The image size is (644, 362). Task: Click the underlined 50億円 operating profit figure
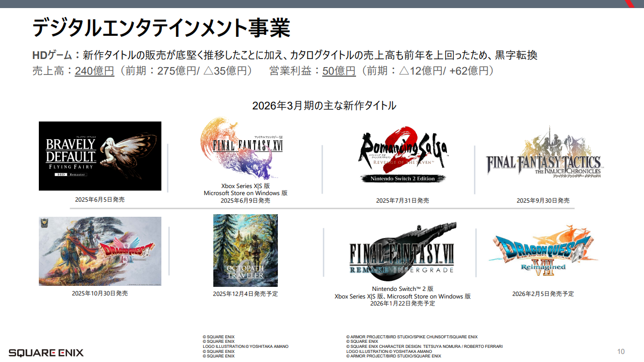pyautogui.click(x=339, y=71)
